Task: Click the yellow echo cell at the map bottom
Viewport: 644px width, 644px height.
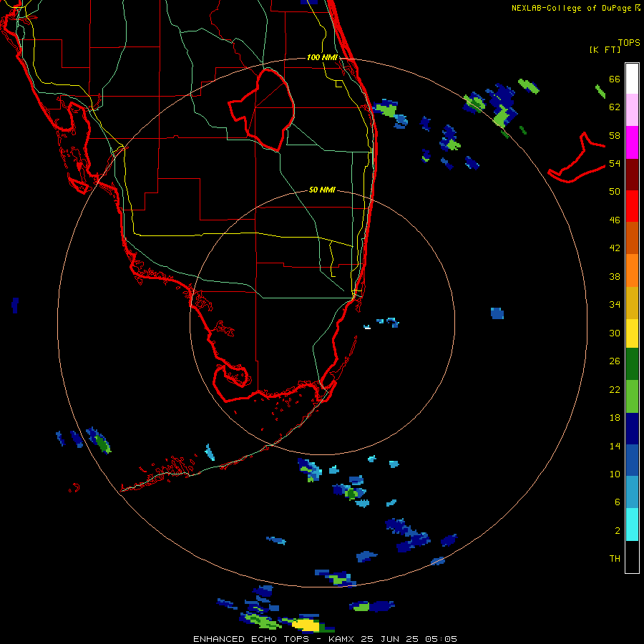Action: pos(306,625)
